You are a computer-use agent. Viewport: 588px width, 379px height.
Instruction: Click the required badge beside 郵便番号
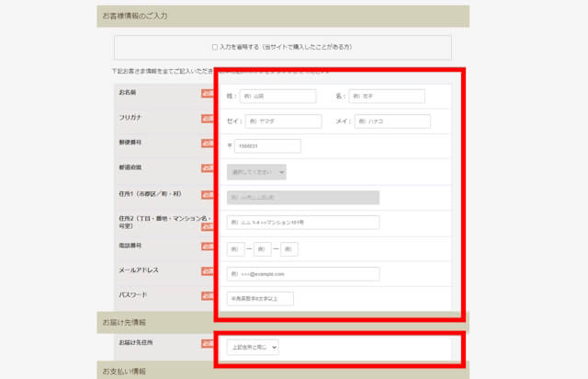click(208, 144)
